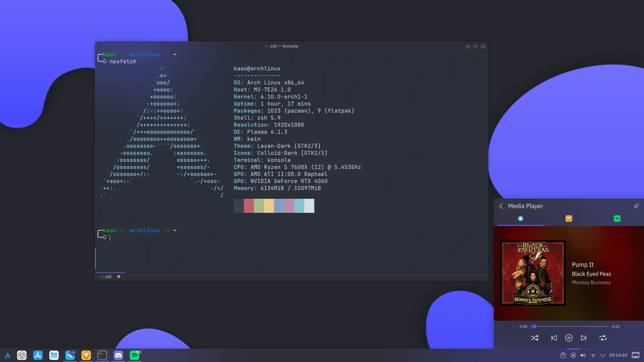Toggle repeat in Media Player
Image resolution: width=644 pixels, height=362 pixels.
[603, 338]
